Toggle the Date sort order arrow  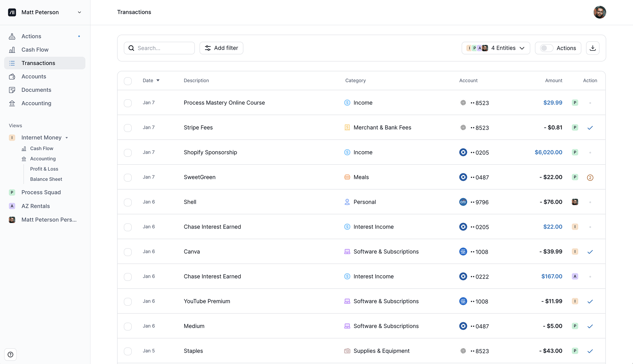158,80
